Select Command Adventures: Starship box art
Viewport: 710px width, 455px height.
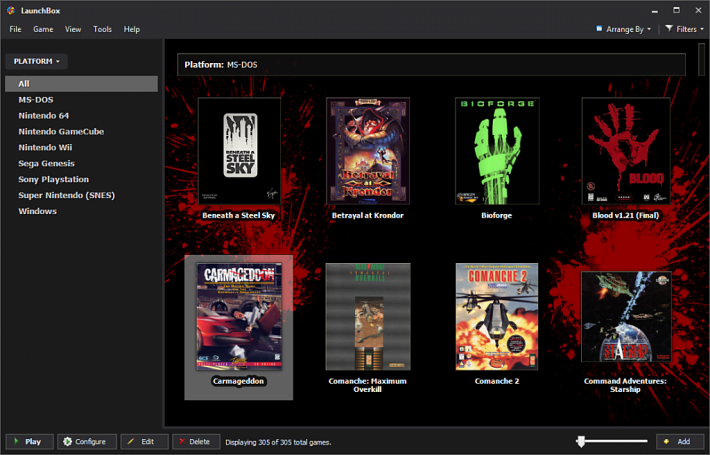[626, 316]
